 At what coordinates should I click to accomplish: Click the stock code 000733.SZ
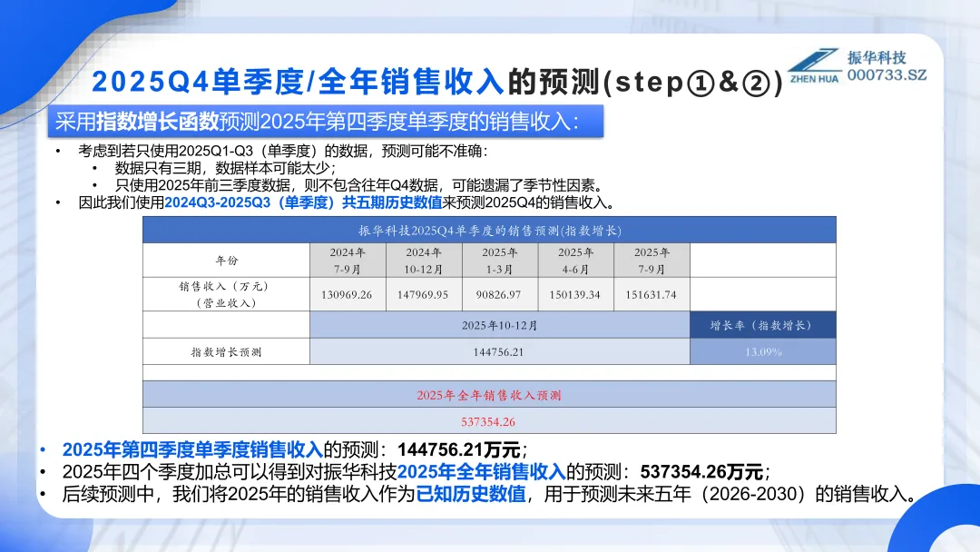[887, 75]
